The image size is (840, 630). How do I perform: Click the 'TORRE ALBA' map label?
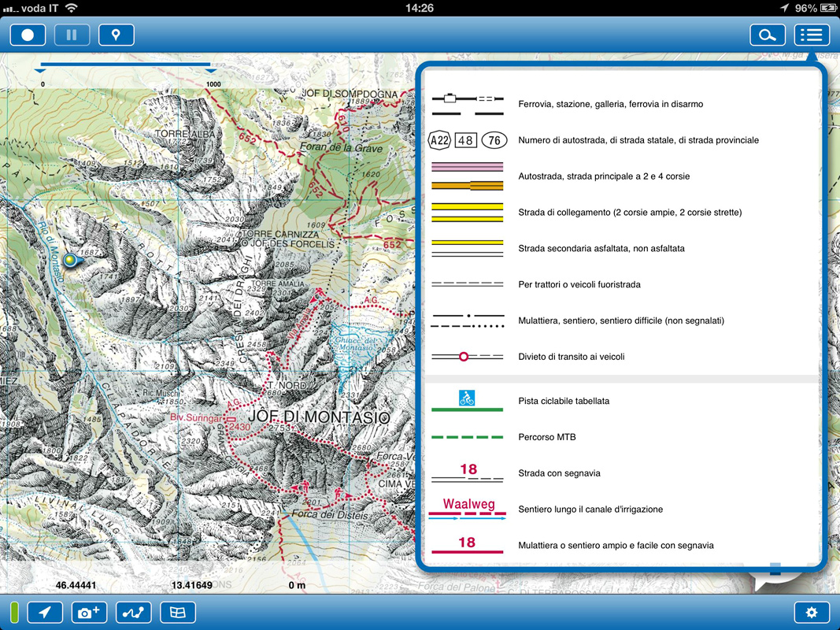pos(185,133)
